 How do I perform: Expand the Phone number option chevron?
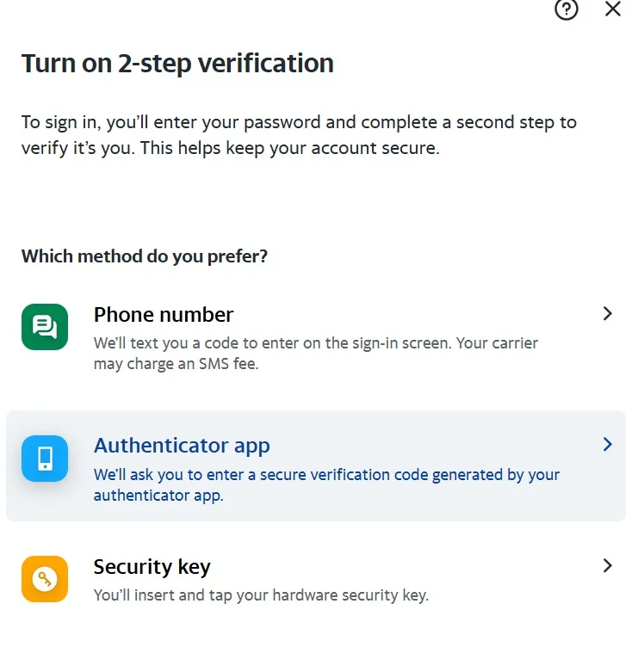click(x=608, y=314)
